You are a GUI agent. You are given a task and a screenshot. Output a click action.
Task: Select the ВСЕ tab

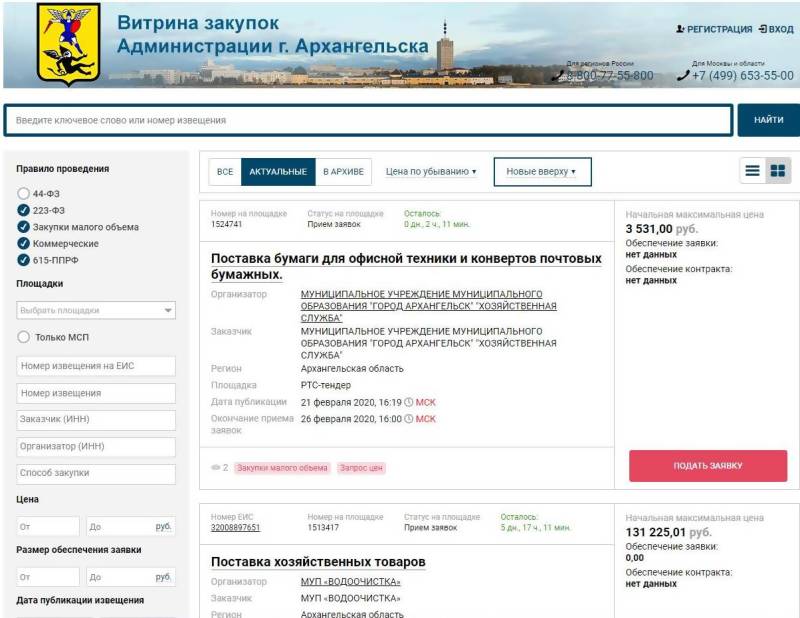(225, 172)
